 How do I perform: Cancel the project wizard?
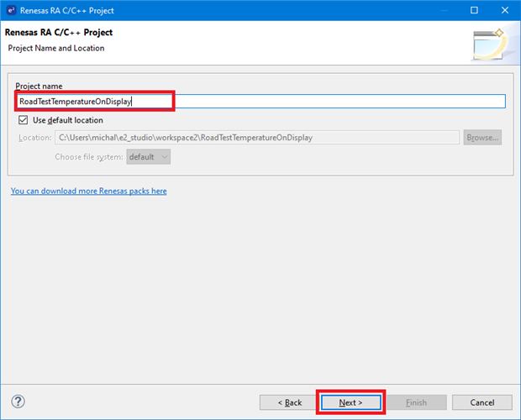pos(482,402)
